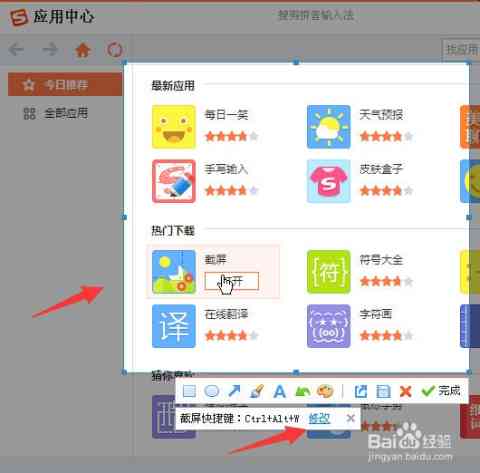This screenshot has width=480, height=473.
Task: Select the arrow drawing tool
Action: (234, 391)
